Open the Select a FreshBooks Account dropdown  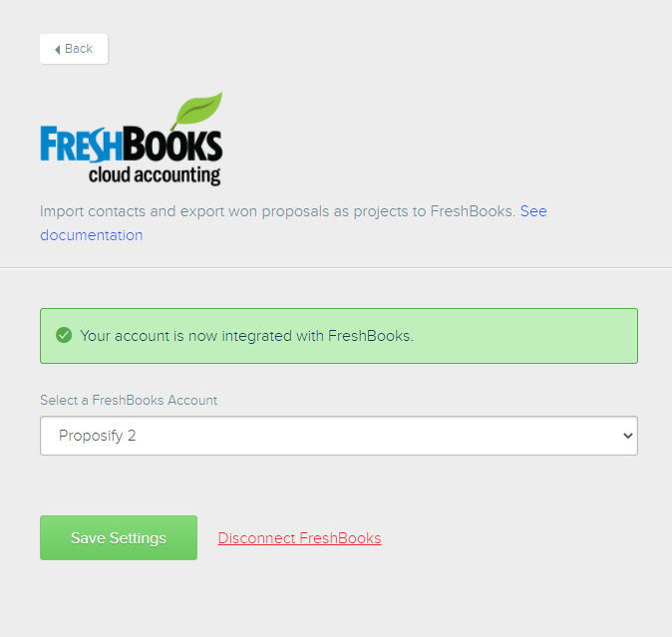point(339,436)
